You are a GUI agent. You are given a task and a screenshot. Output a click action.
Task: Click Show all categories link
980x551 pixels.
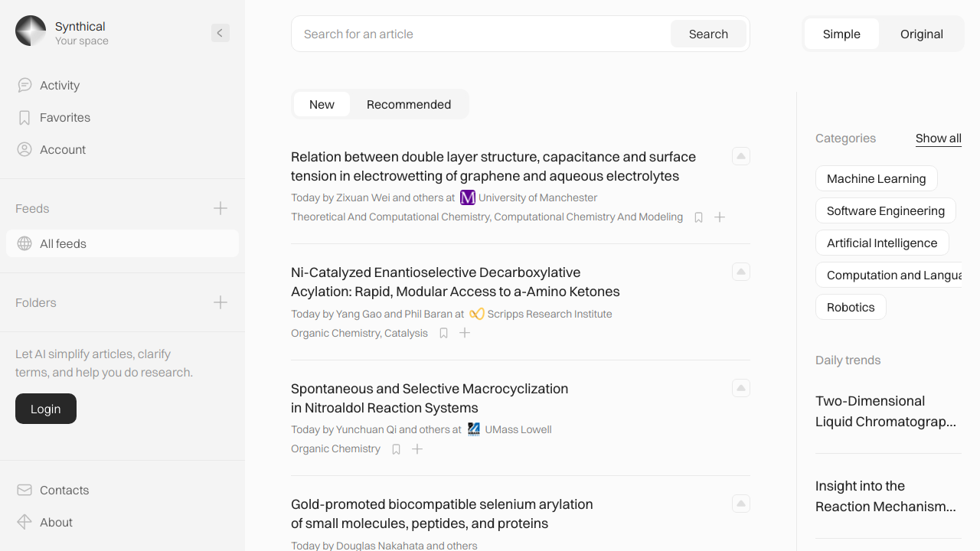pyautogui.click(x=939, y=139)
